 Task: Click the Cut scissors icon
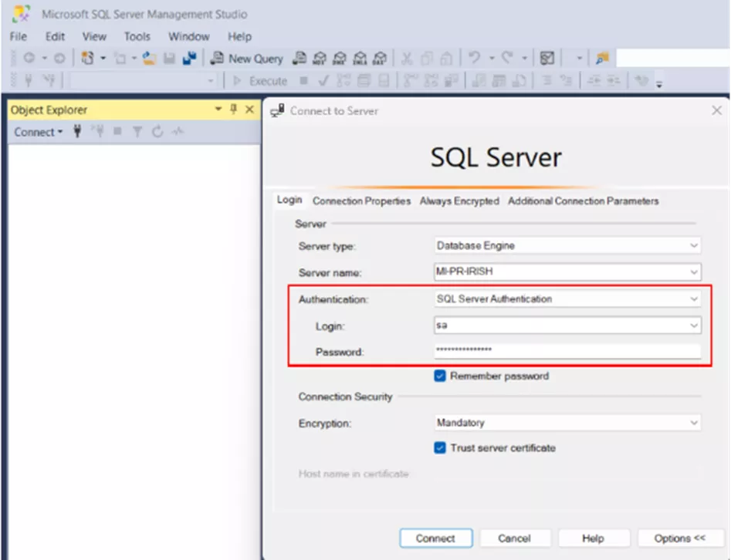click(407, 58)
